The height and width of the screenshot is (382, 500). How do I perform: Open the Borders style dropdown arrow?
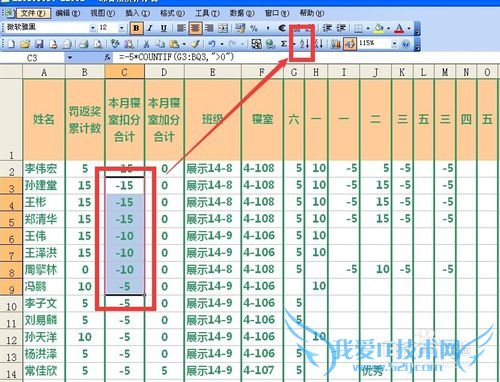[368, 28]
